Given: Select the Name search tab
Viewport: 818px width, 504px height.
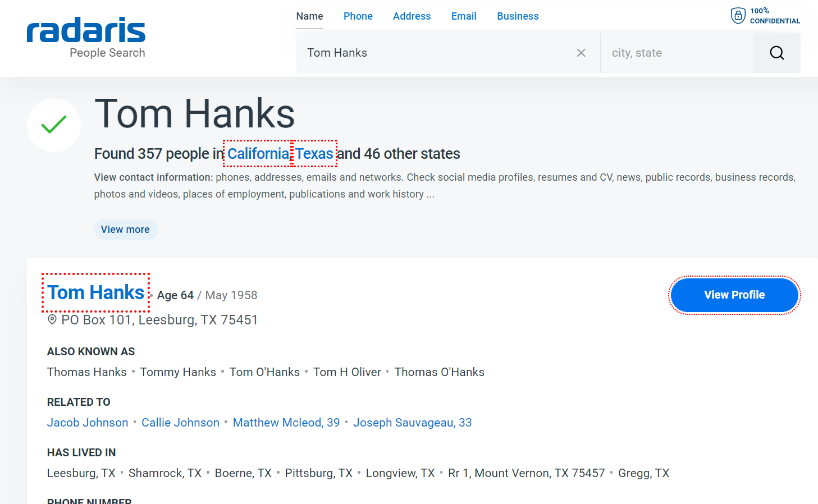Looking at the screenshot, I should coord(309,16).
